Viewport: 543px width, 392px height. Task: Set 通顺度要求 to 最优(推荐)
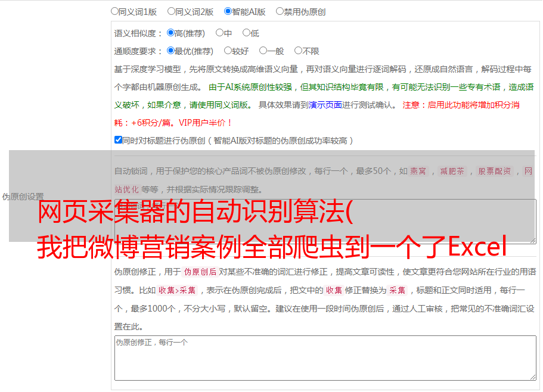pyautogui.click(x=170, y=51)
